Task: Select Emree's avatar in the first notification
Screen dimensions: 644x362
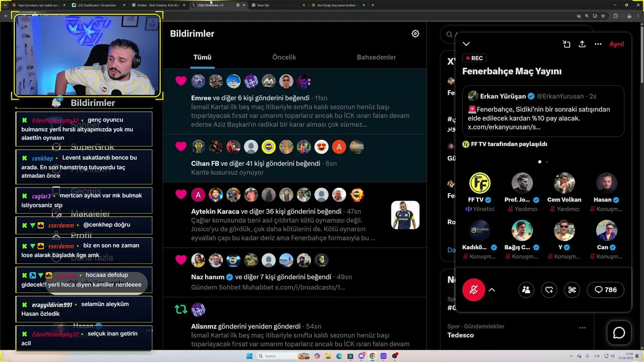Action: tap(198, 81)
